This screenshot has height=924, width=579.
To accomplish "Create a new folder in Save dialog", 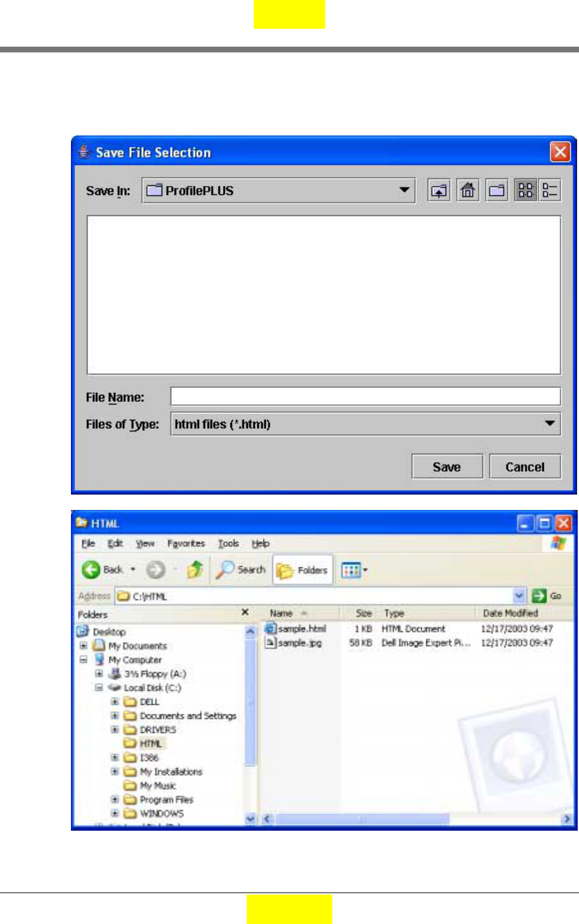I will (497, 190).
